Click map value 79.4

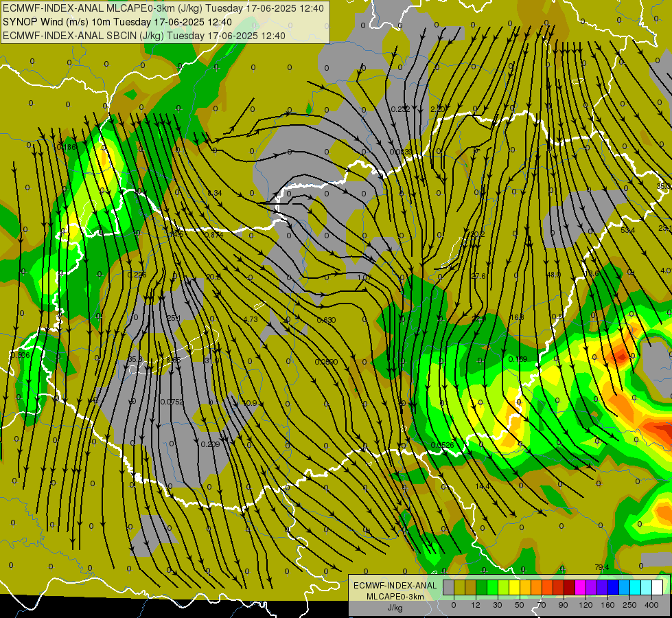point(602,567)
